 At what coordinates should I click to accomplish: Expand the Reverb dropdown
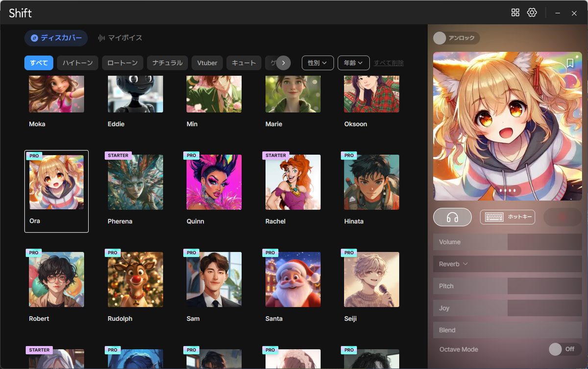click(453, 264)
